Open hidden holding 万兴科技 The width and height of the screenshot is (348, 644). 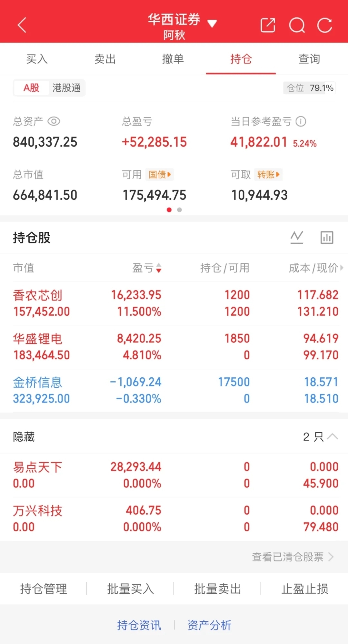[x=174, y=519]
